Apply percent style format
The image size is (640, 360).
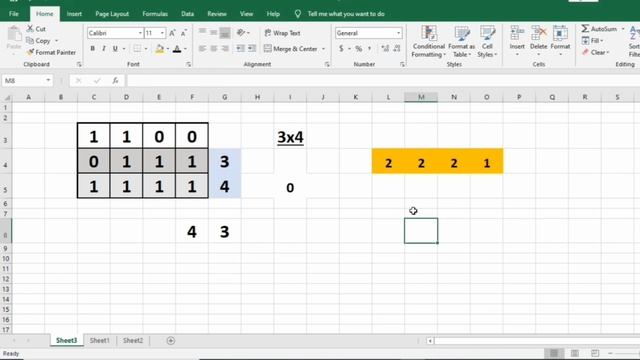tap(358, 49)
